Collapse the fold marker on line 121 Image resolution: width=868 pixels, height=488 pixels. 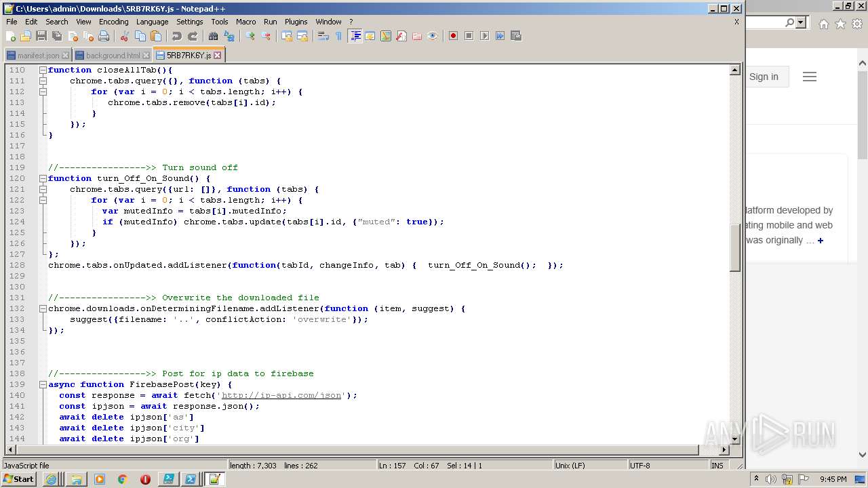coord(43,189)
